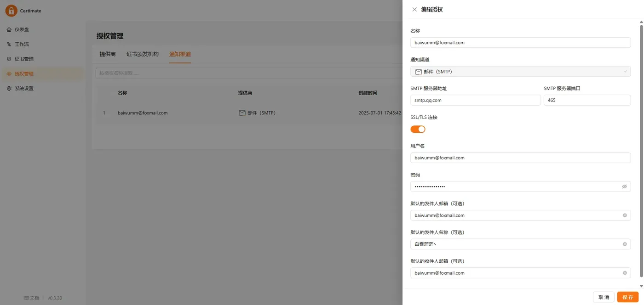
Task: Click the SMTP 服务器端口 field with 465
Action: [587, 100]
